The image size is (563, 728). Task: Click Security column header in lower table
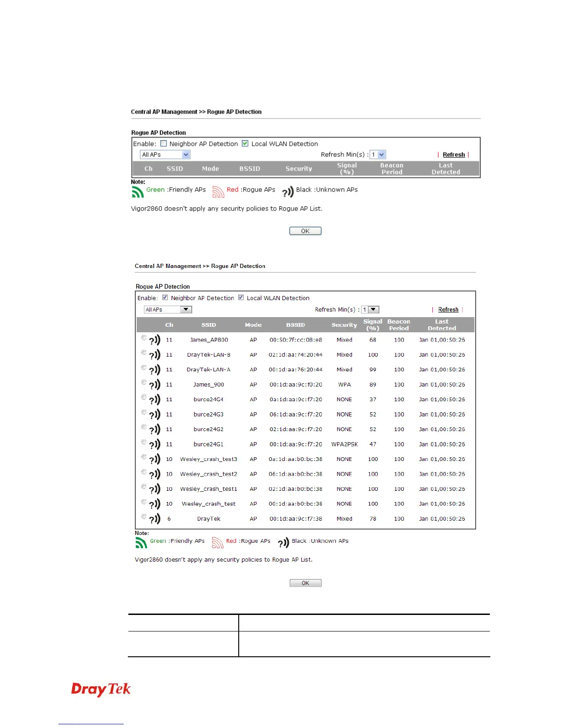345,325
